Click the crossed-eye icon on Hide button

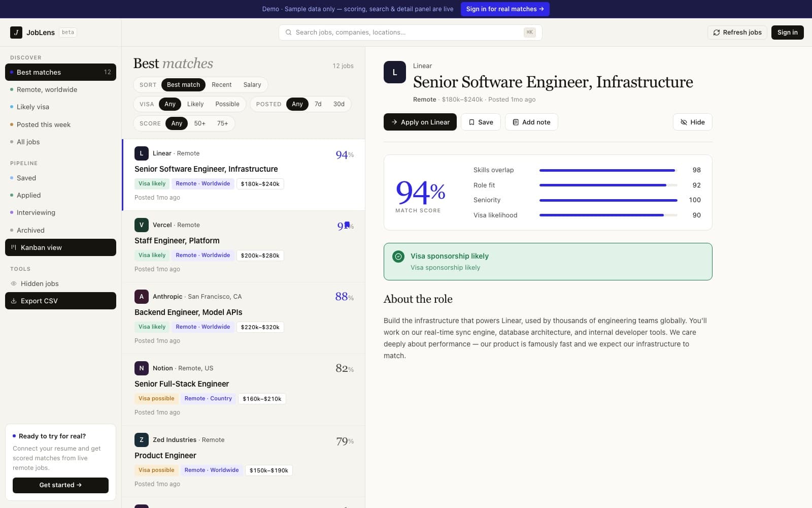684,122
